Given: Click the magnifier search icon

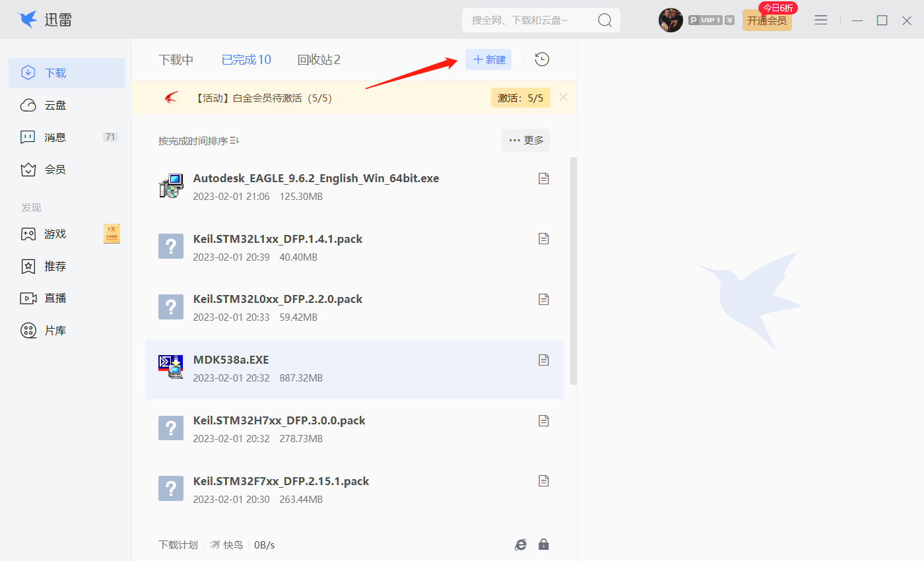Looking at the screenshot, I should pos(605,20).
